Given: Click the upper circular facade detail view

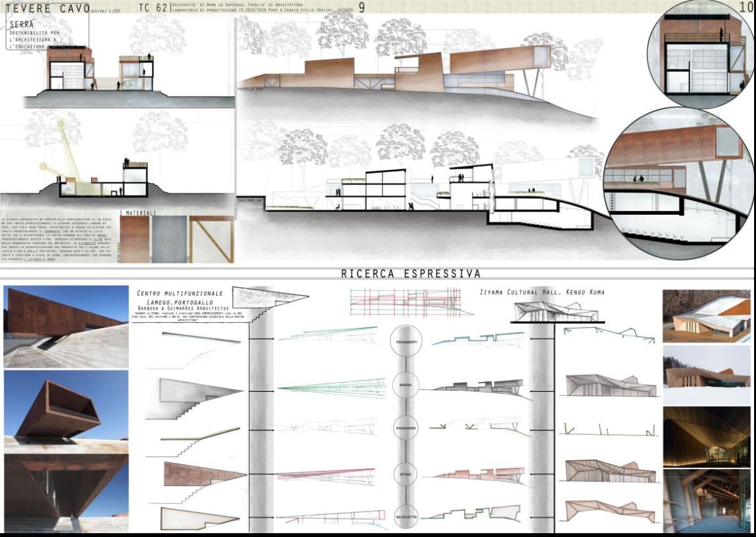Looking at the screenshot, I should click(x=700, y=54).
